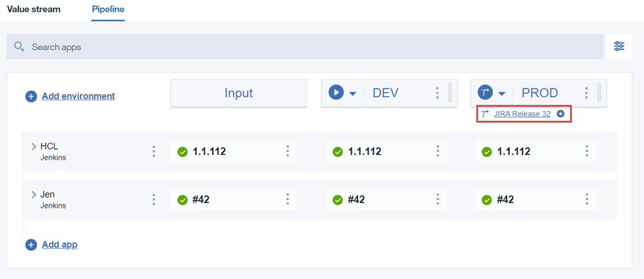Run the DEV environment play icon
Viewport: 644px width, 279px height.
(x=336, y=93)
